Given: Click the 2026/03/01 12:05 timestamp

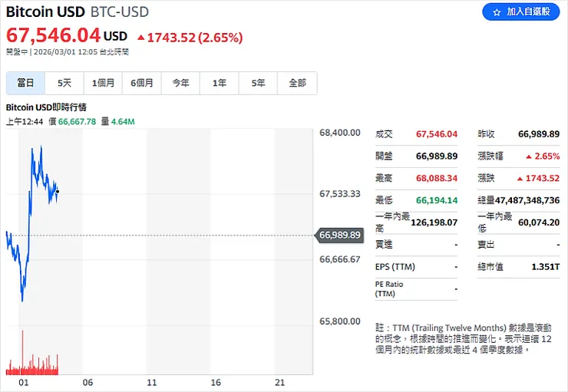Looking at the screenshot, I should [x=65, y=51].
